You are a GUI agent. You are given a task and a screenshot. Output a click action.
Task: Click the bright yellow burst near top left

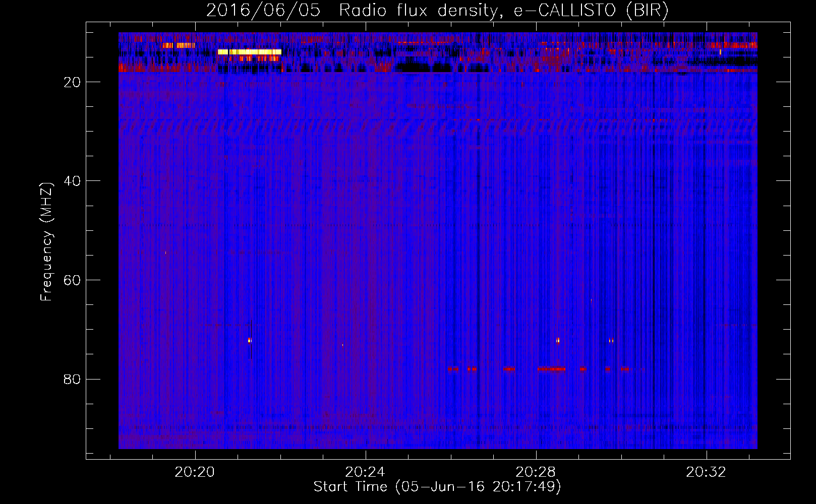tap(250, 52)
